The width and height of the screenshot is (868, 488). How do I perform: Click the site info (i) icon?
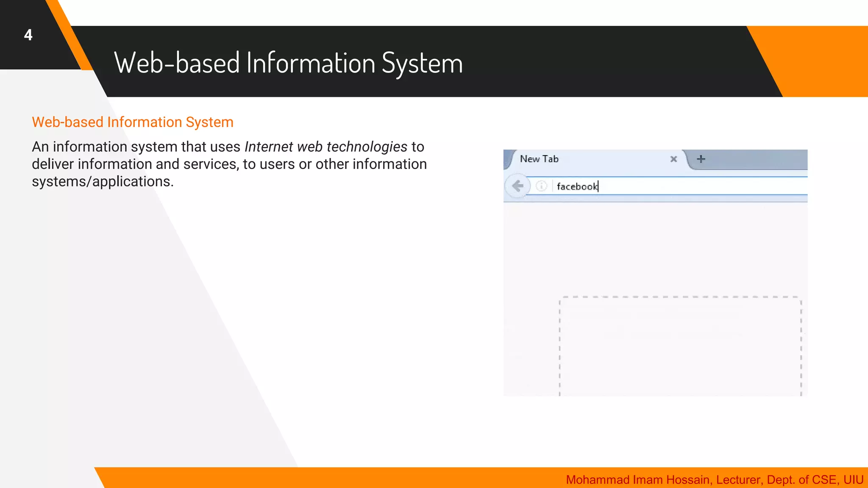(541, 186)
